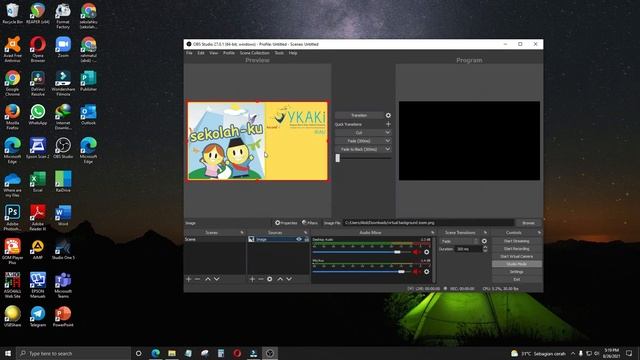Move the scene down in the Scenes list
640x360 pixels.
coord(217,279)
